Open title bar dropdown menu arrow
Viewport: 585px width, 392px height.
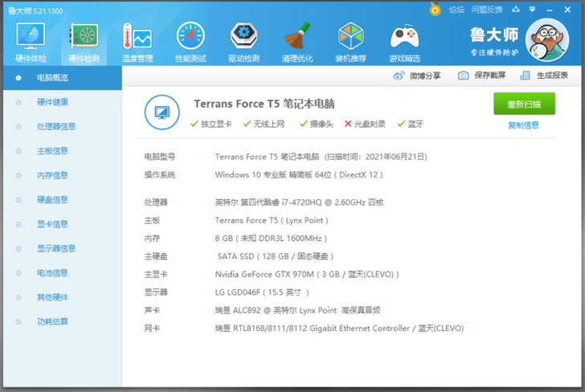(533, 10)
